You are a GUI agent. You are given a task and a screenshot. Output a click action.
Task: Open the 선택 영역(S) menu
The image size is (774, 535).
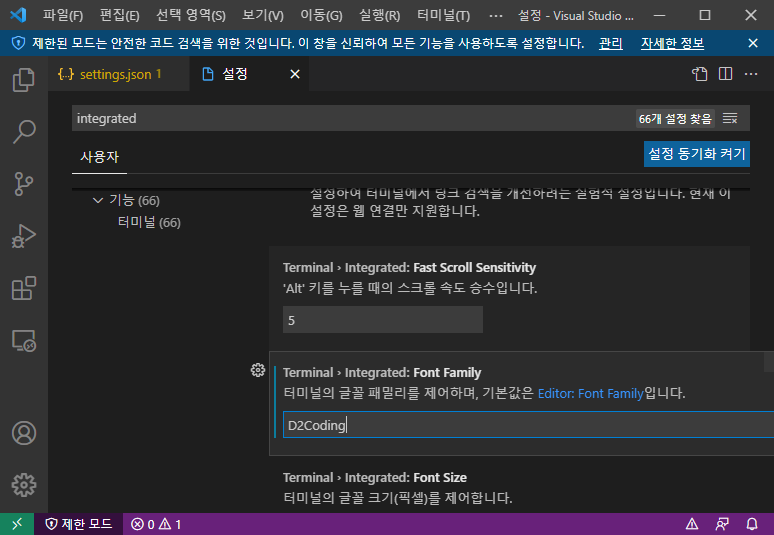click(191, 16)
